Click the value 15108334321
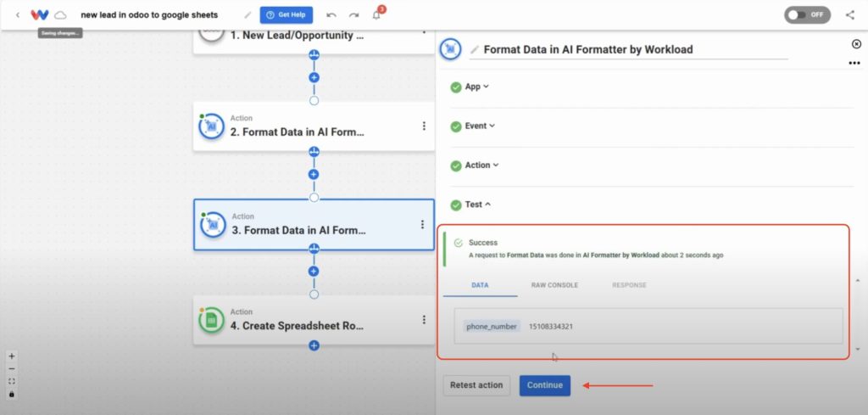The image size is (868, 415). point(551,327)
